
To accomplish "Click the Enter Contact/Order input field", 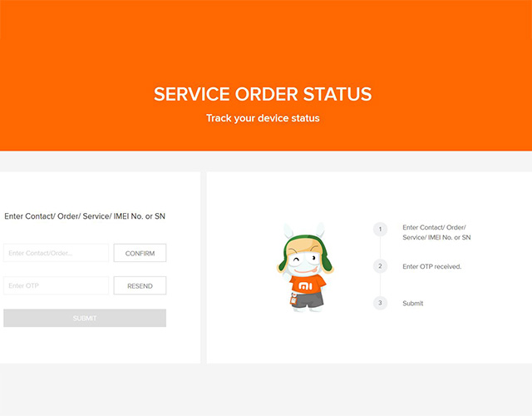I will (x=56, y=253).
